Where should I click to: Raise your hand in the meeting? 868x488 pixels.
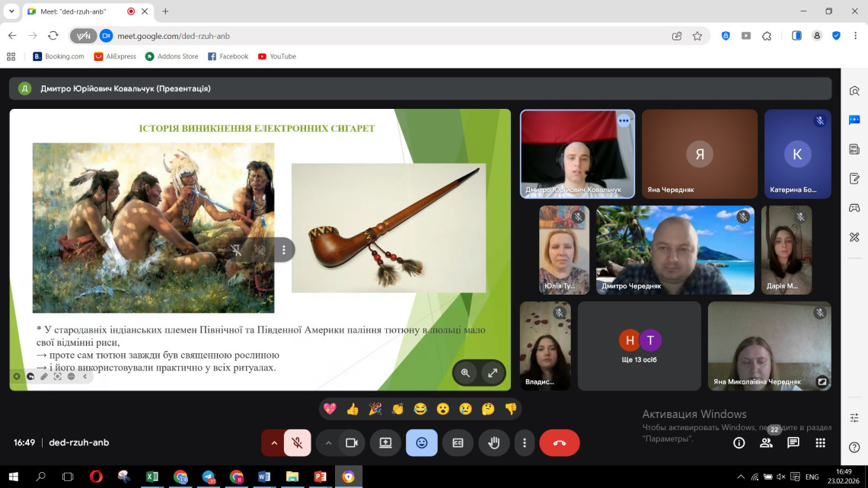pyautogui.click(x=493, y=442)
